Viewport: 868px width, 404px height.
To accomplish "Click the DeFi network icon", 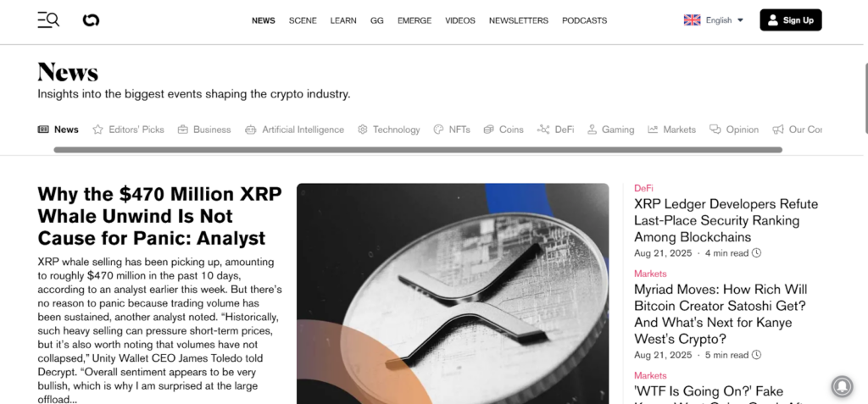I will [x=543, y=130].
